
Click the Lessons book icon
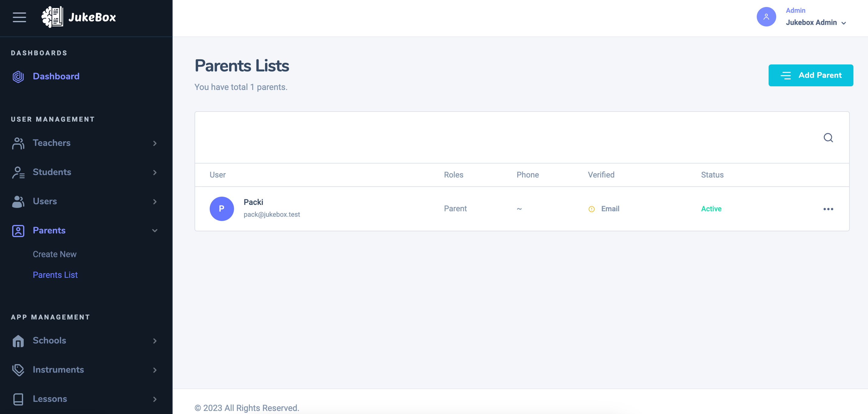18,399
